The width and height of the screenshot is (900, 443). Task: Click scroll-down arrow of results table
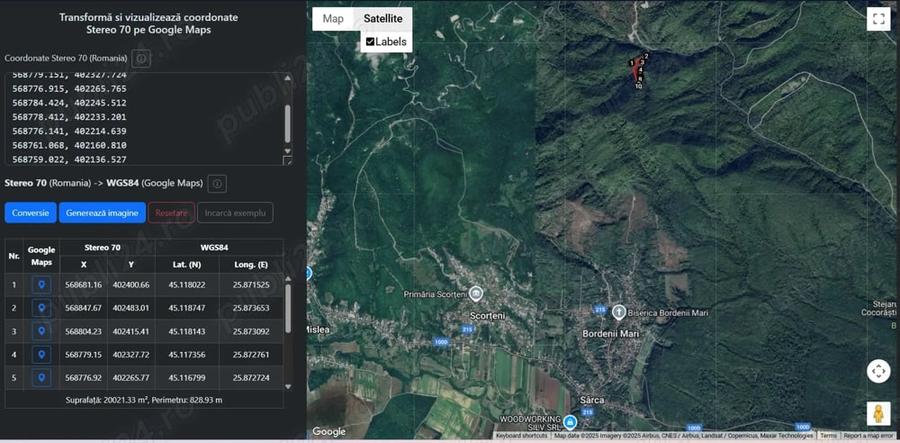click(288, 387)
